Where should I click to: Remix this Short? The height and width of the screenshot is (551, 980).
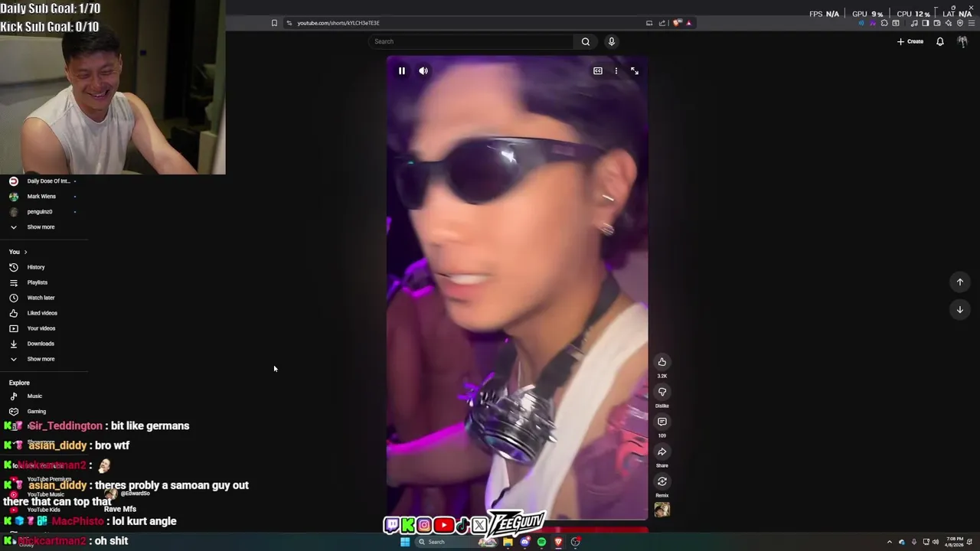(662, 481)
